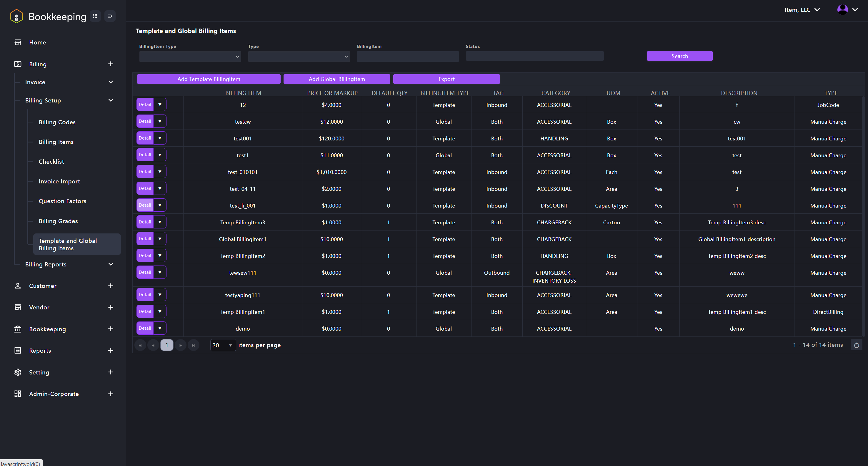Click the Home storefront icon
The image size is (868, 466).
coord(18,42)
